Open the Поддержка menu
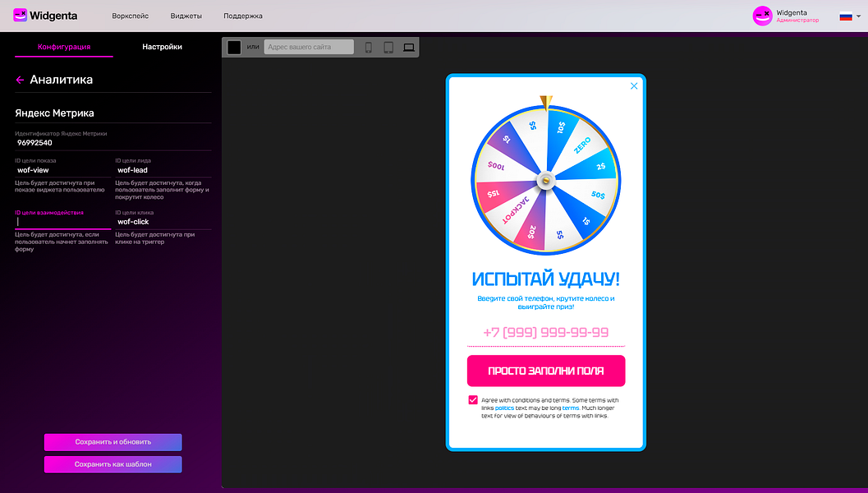This screenshot has width=868, height=493. (243, 16)
